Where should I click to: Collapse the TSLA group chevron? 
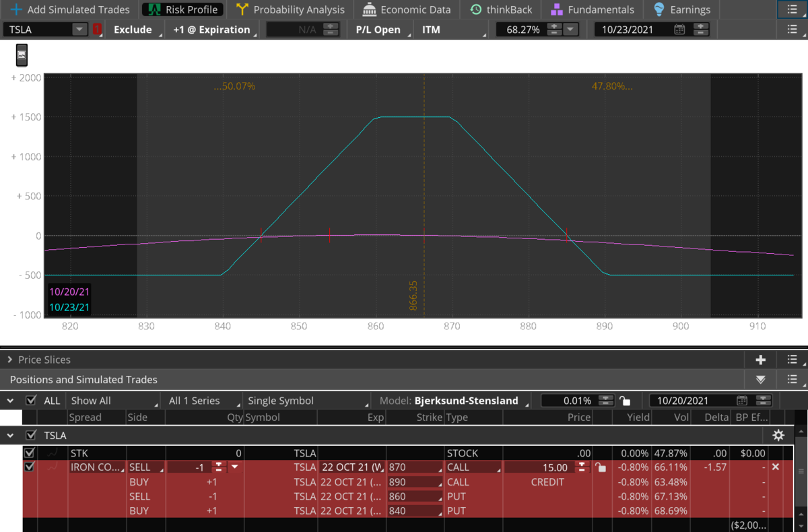click(x=10, y=435)
